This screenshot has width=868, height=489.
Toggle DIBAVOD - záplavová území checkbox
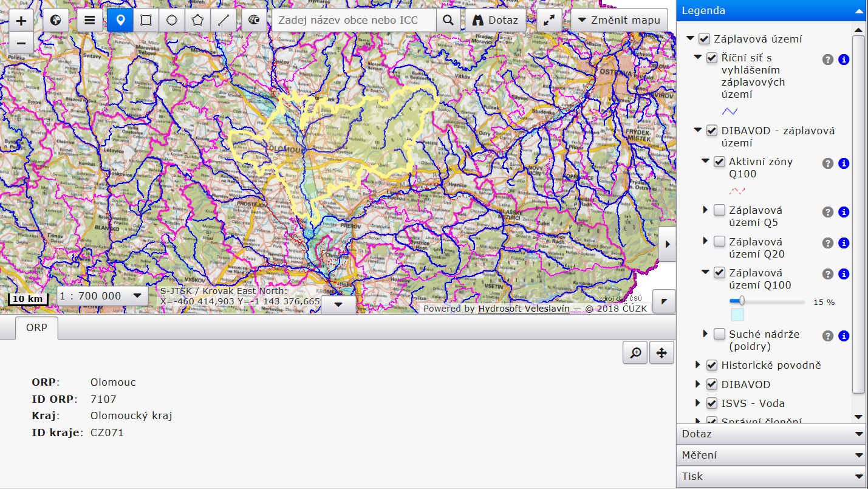(x=712, y=131)
